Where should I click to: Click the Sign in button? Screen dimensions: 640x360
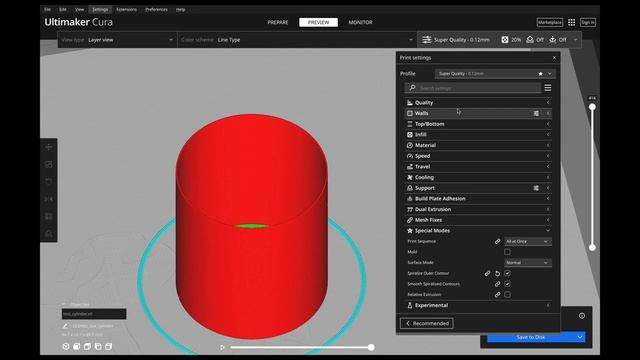588,22
